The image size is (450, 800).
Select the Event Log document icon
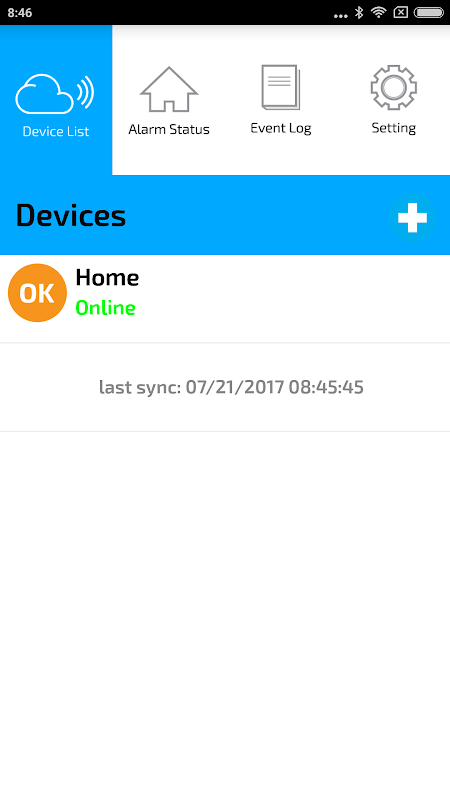281,87
